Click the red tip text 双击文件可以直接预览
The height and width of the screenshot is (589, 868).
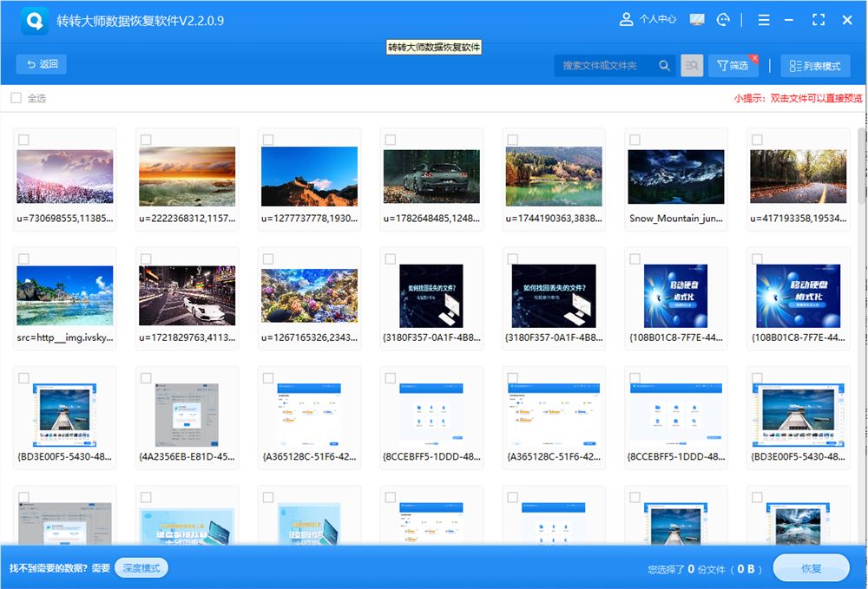816,98
